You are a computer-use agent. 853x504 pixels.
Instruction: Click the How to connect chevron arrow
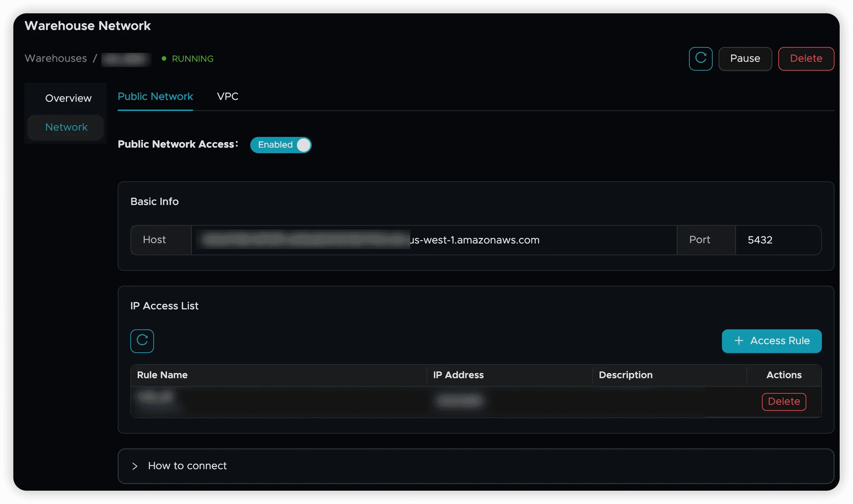pyautogui.click(x=135, y=466)
